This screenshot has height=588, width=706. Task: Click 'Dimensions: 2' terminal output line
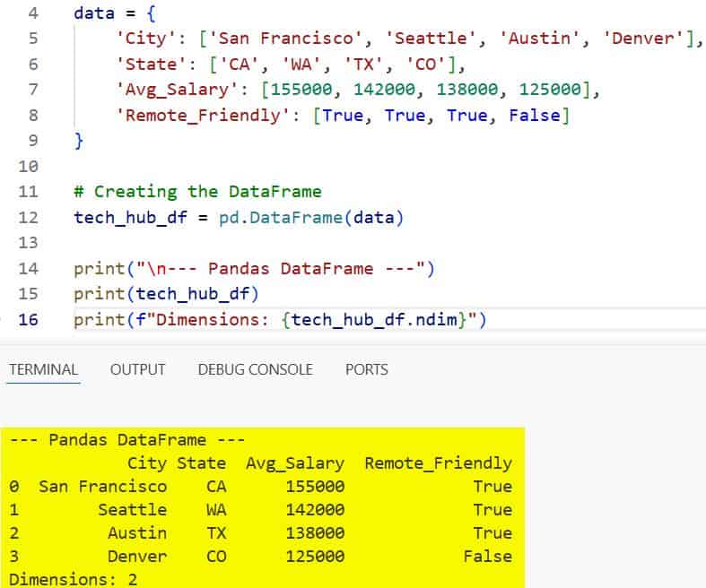pyautogui.click(x=73, y=579)
